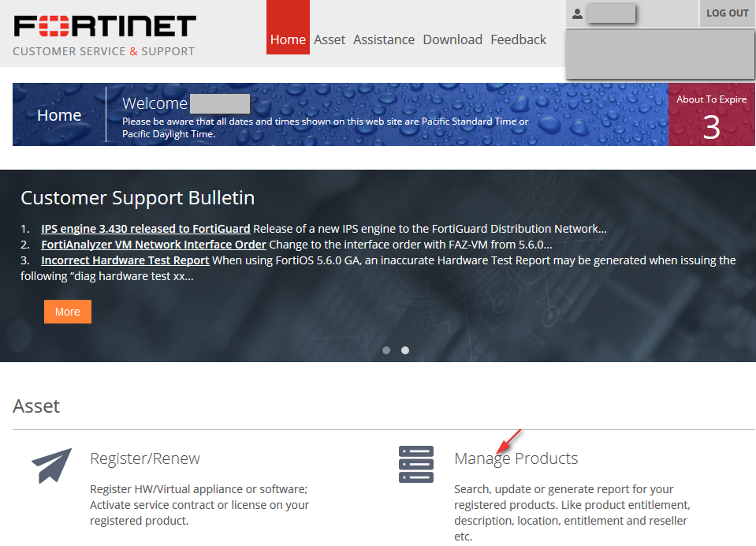
Task: Click the LOG OUT button
Action: tap(727, 13)
